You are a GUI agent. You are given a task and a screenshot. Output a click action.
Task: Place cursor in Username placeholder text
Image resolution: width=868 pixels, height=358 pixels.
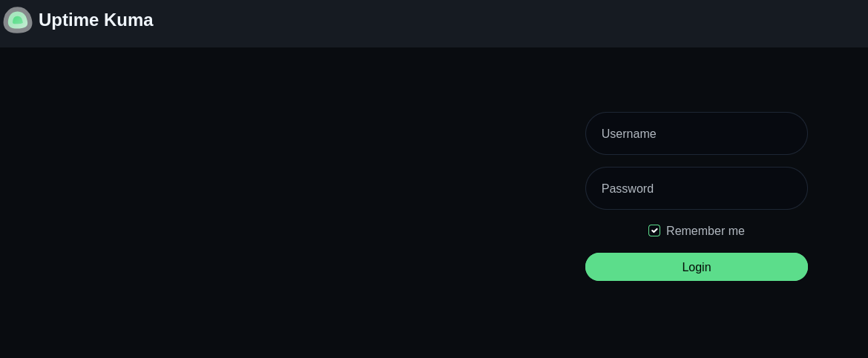click(628, 134)
